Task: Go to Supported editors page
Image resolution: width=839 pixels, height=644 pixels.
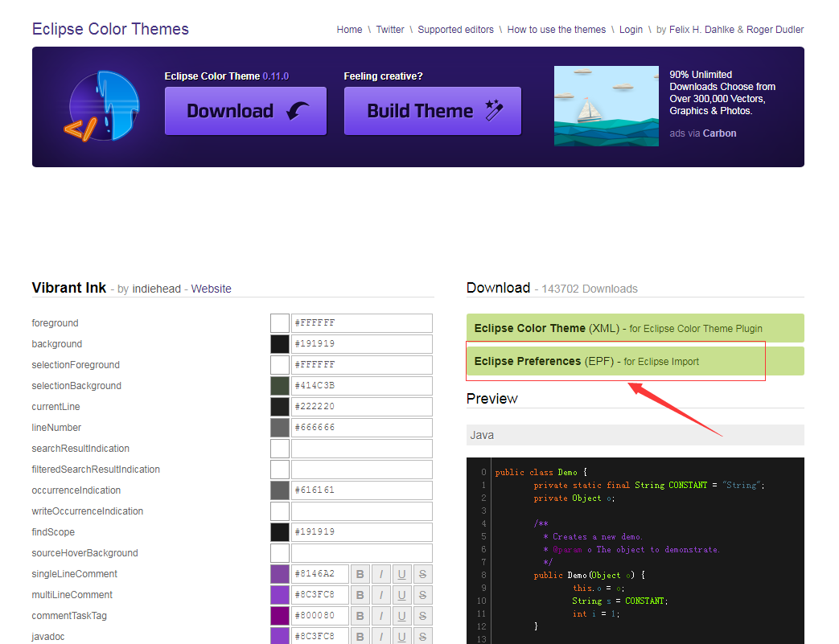Action: point(456,30)
